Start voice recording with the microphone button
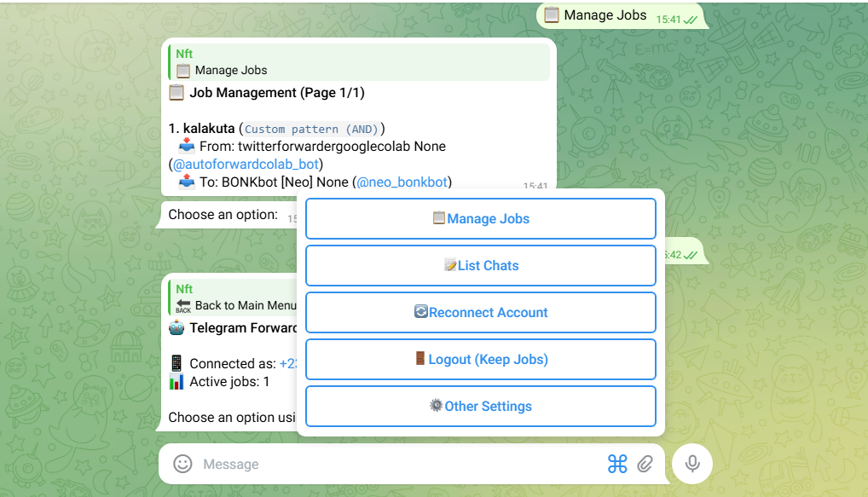Screen dimensions: 868x497 [x=692, y=464]
